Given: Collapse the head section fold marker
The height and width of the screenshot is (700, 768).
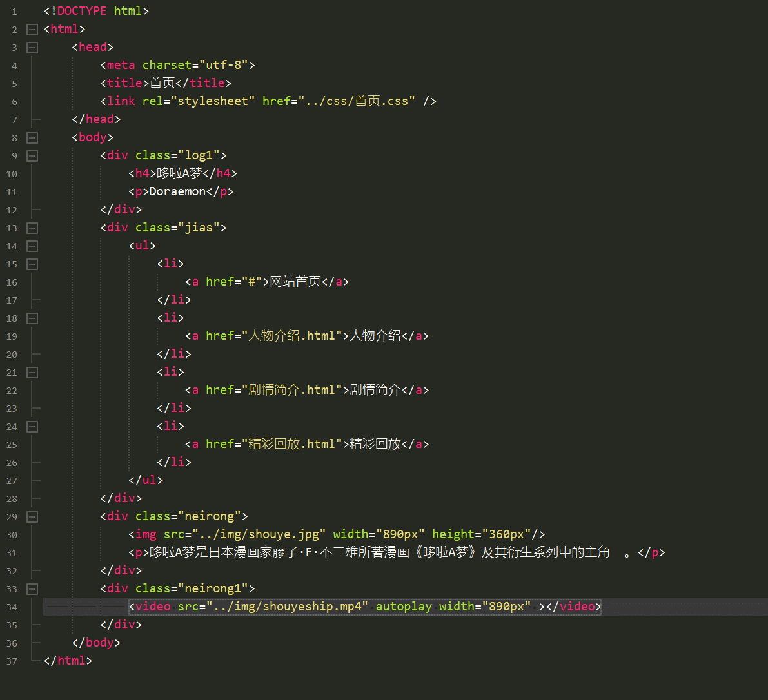Looking at the screenshot, I should click(32, 47).
